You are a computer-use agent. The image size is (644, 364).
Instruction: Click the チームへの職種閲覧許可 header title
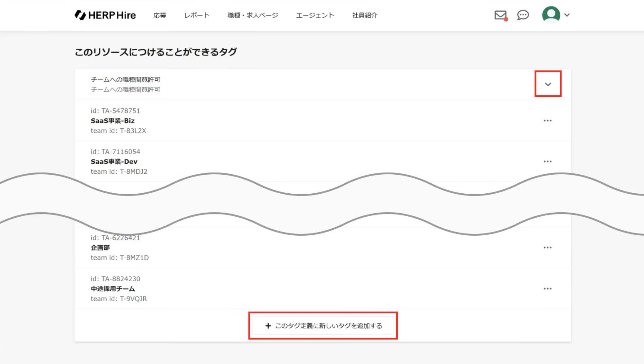tap(125, 80)
